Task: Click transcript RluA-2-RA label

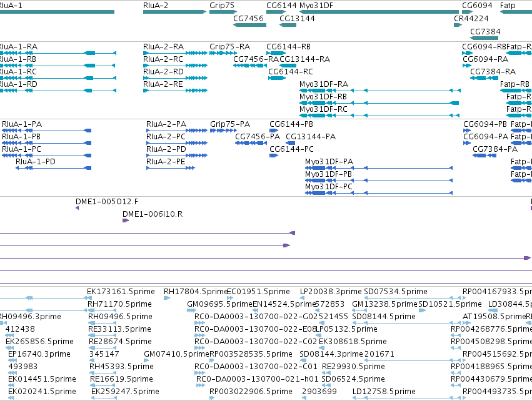Action: 164,47
